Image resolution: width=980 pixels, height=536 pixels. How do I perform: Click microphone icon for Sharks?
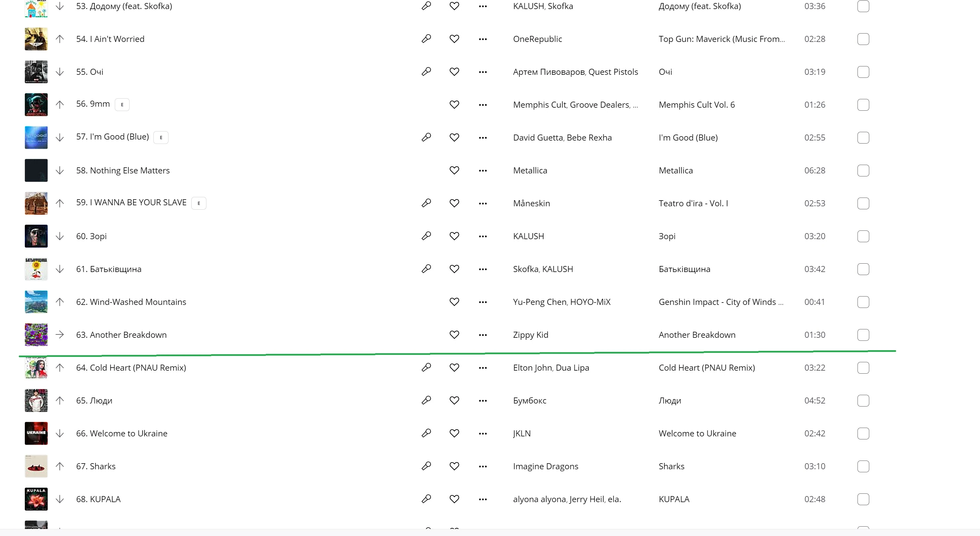426,466
